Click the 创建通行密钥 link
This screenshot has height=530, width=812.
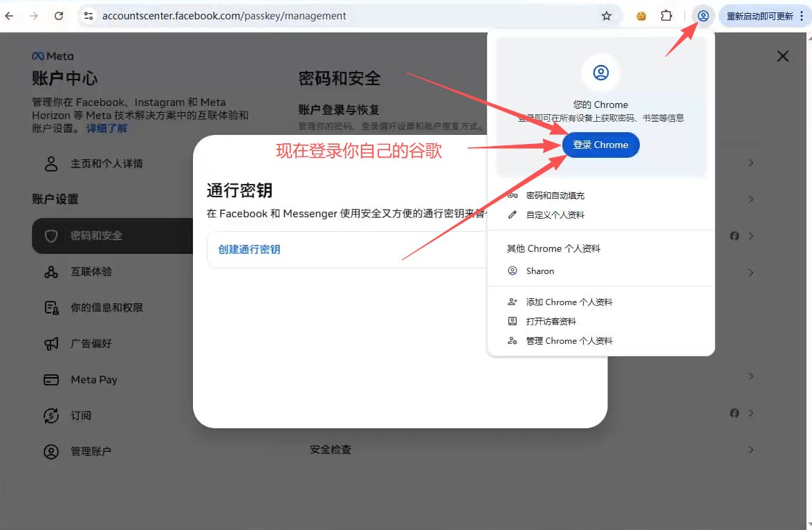pyautogui.click(x=249, y=249)
